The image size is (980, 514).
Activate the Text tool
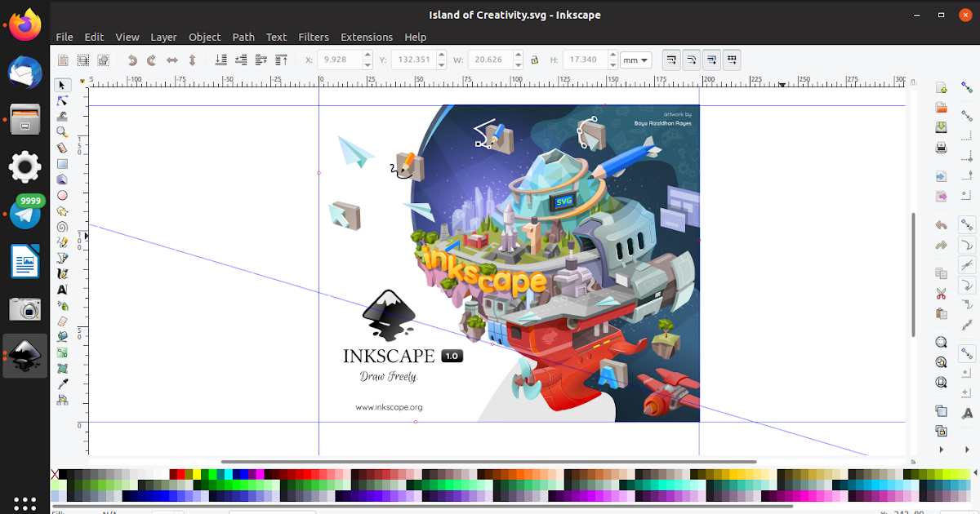tap(62, 290)
